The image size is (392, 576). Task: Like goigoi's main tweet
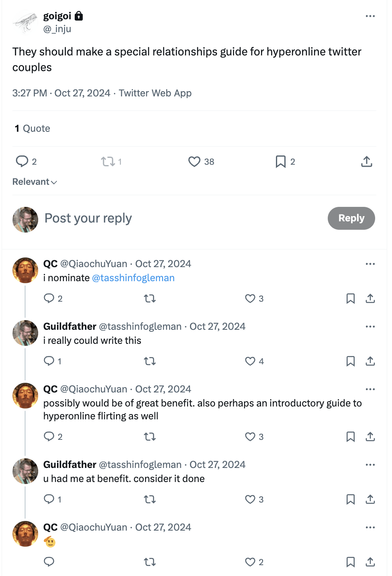pyautogui.click(x=194, y=161)
